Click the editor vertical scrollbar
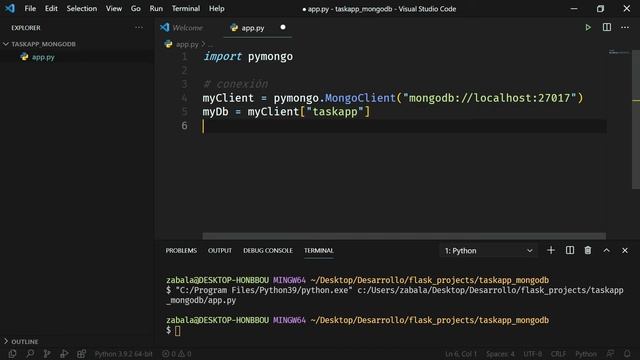This screenshot has width=640, height=360. point(636,119)
